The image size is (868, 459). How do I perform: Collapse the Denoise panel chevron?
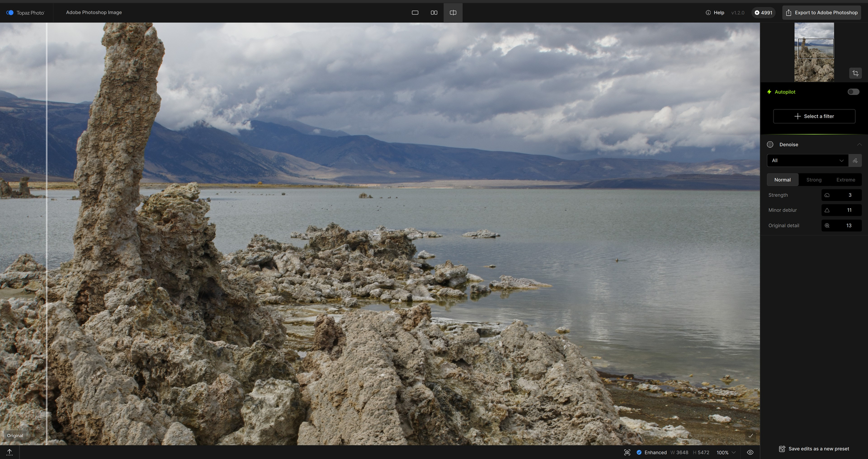point(859,145)
